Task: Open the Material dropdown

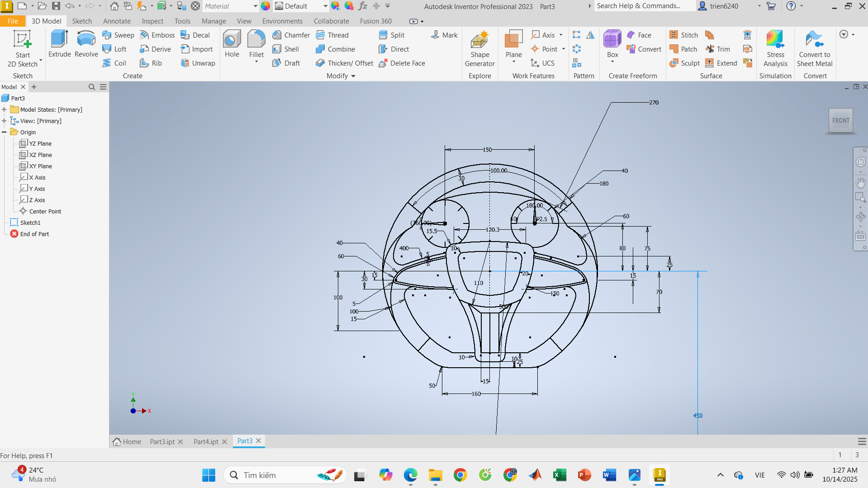Action: tap(255, 6)
